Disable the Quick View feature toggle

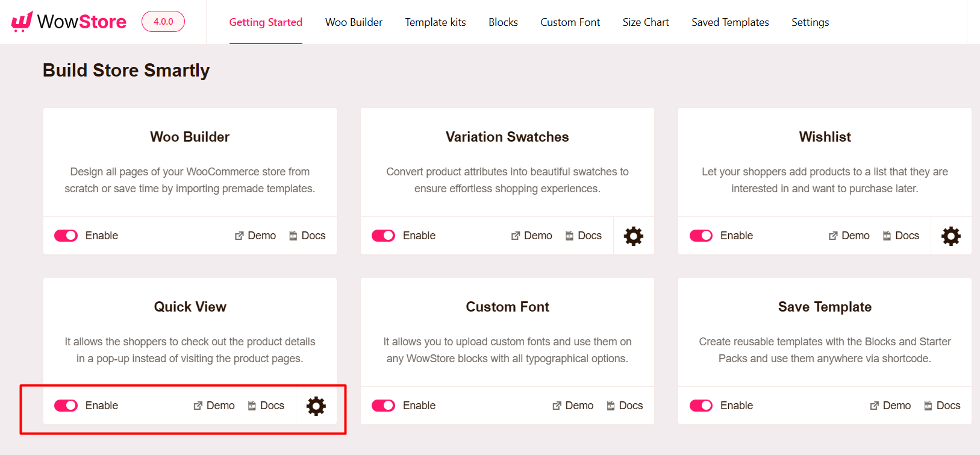pos(66,406)
